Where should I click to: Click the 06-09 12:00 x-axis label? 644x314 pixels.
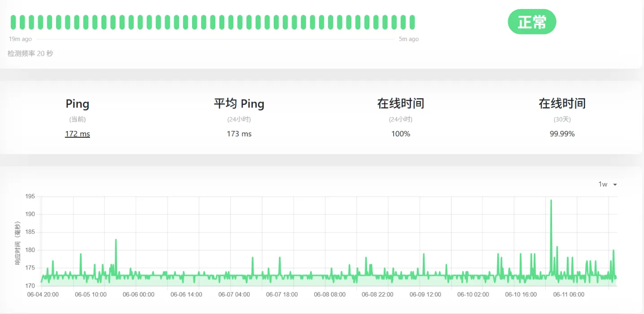(425, 295)
